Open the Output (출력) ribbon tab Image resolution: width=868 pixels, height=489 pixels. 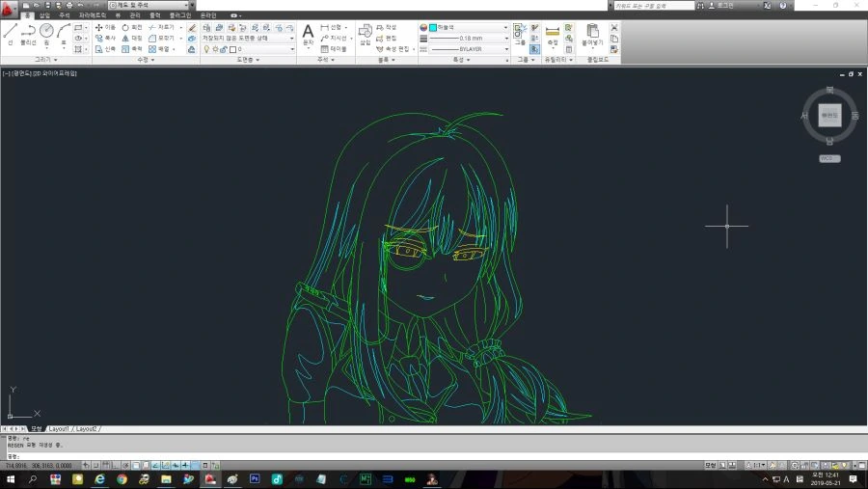(155, 15)
